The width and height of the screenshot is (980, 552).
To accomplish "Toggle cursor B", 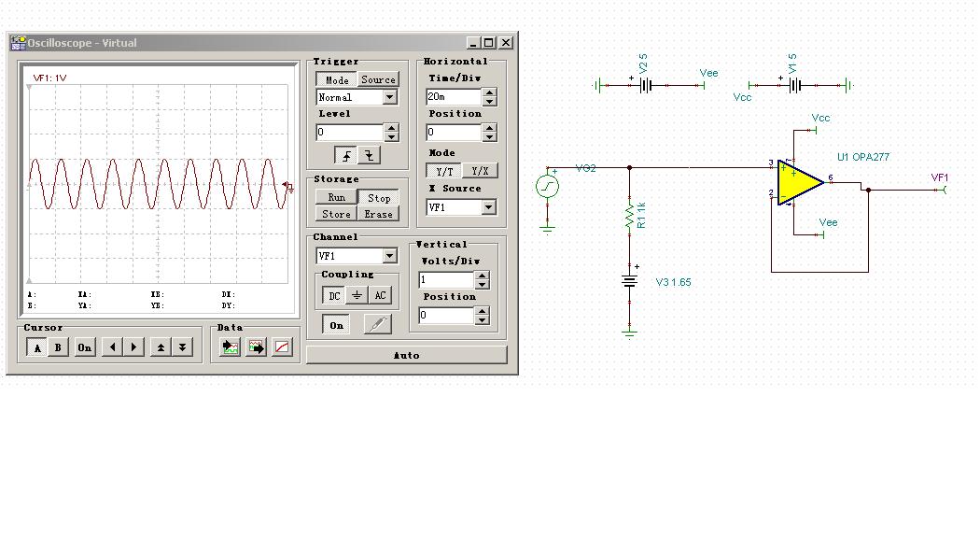I will point(58,347).
